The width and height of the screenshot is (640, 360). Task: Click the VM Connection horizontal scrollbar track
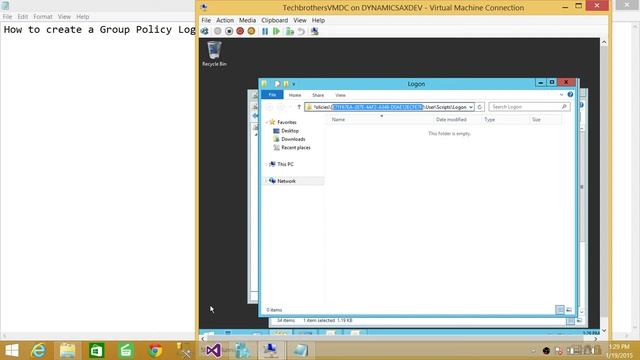pyautogui.click(x=399, y=339)
